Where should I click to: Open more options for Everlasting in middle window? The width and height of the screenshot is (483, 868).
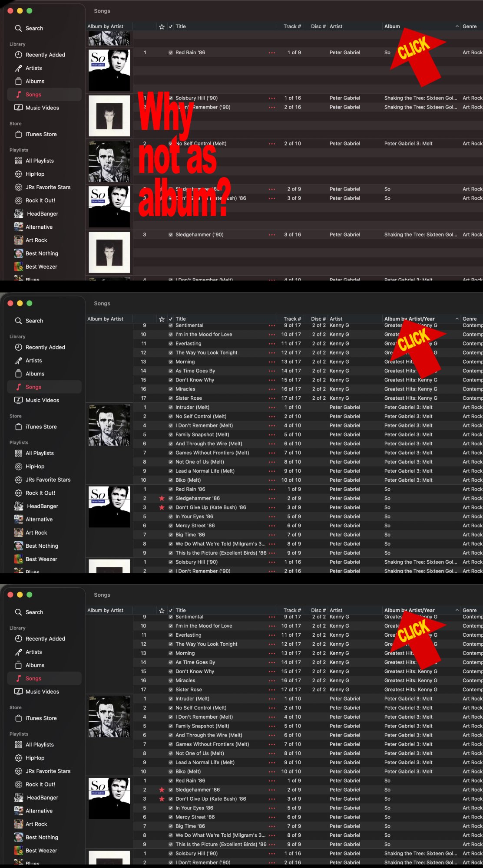click(272, 344)
